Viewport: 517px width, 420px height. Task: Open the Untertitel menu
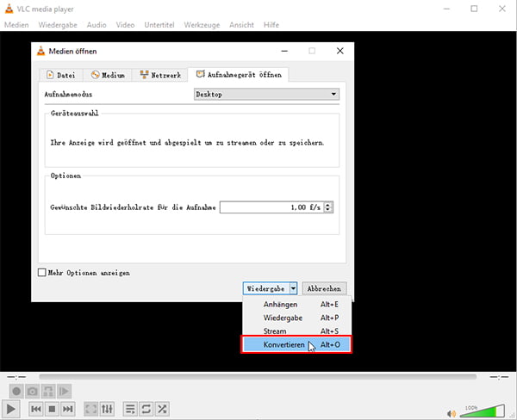click(x=159, y=25)
